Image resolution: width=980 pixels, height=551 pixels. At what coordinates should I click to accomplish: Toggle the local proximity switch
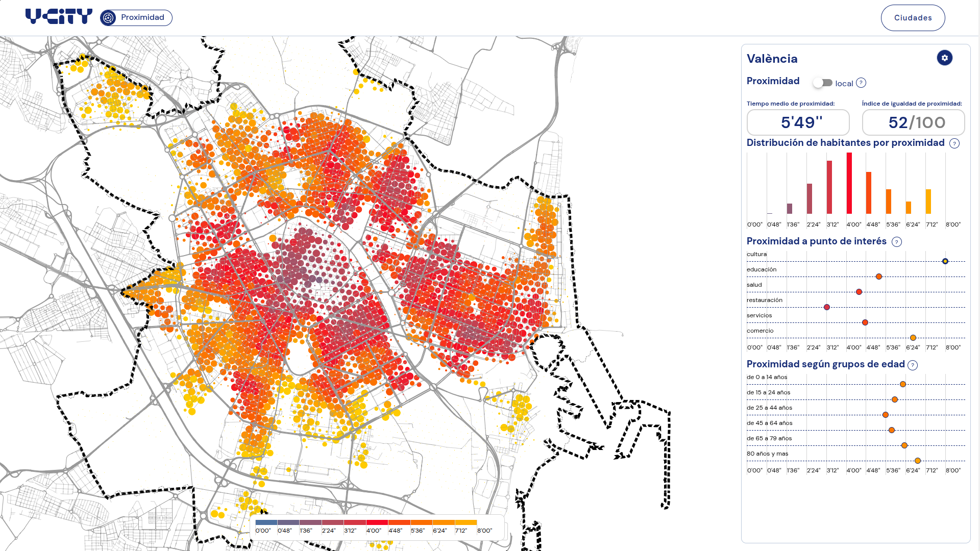(x=823, y=83)
